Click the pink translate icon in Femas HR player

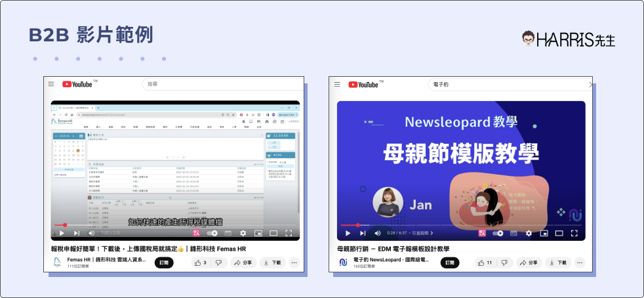[196, 233]
